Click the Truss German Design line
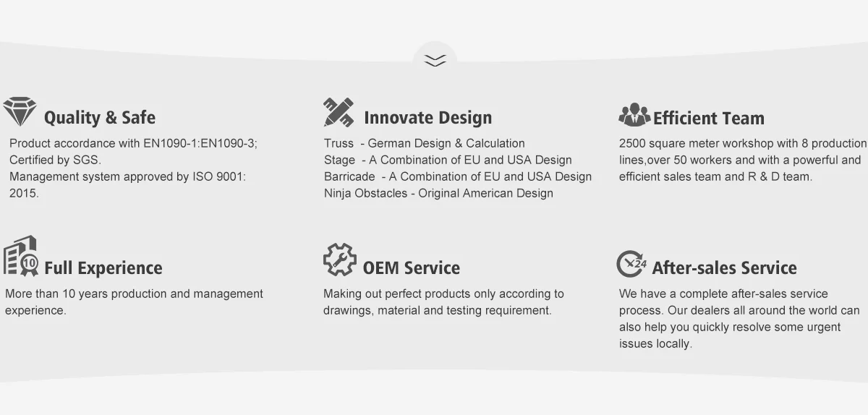 (x=425, y=143)
